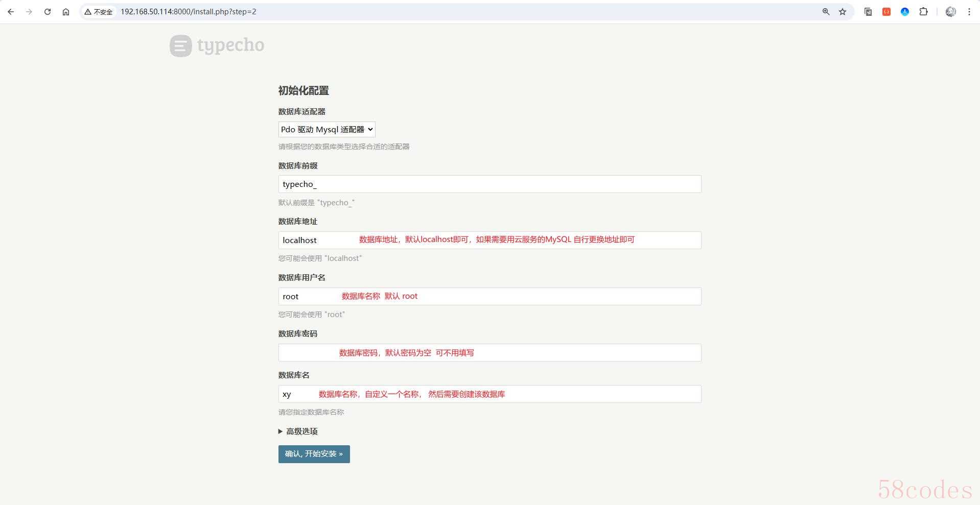Open the Extensions puzzle piece menu
This screenshot has width=980, height=505.
tap(923, 12)
